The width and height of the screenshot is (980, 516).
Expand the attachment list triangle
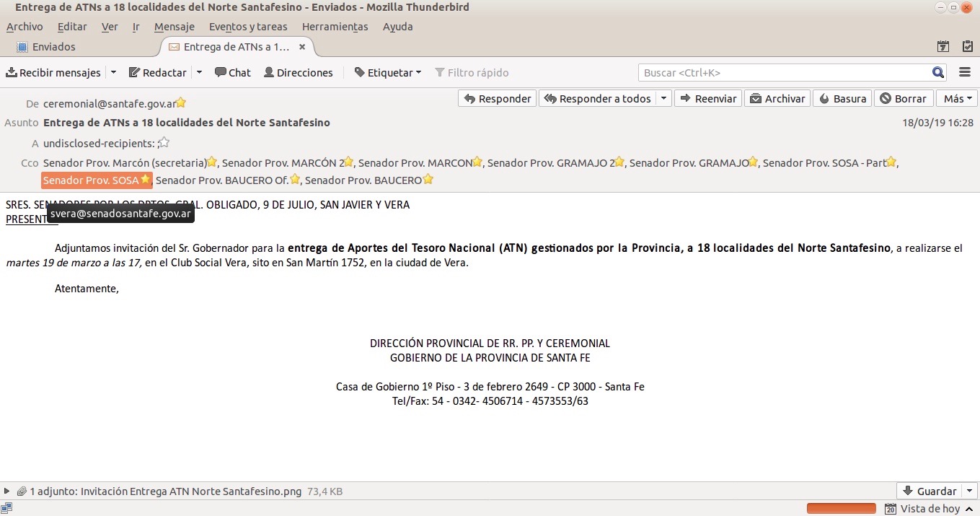click(7, 491)
